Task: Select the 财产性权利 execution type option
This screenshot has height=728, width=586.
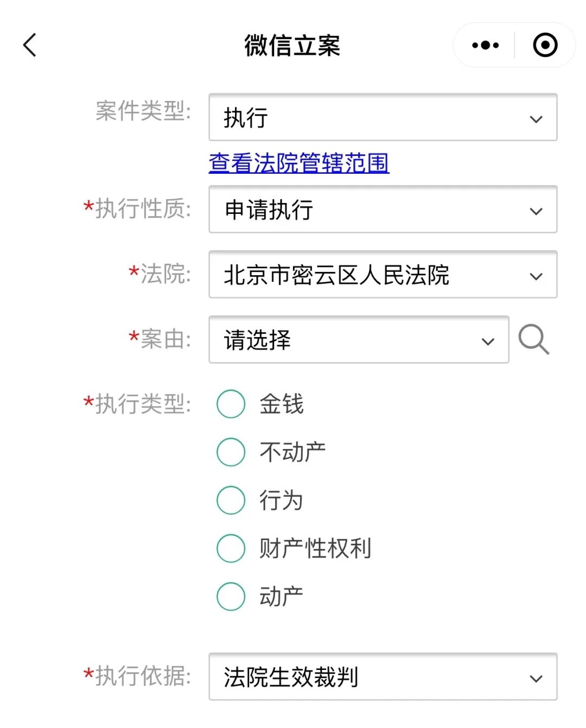Action: (231, 548)
